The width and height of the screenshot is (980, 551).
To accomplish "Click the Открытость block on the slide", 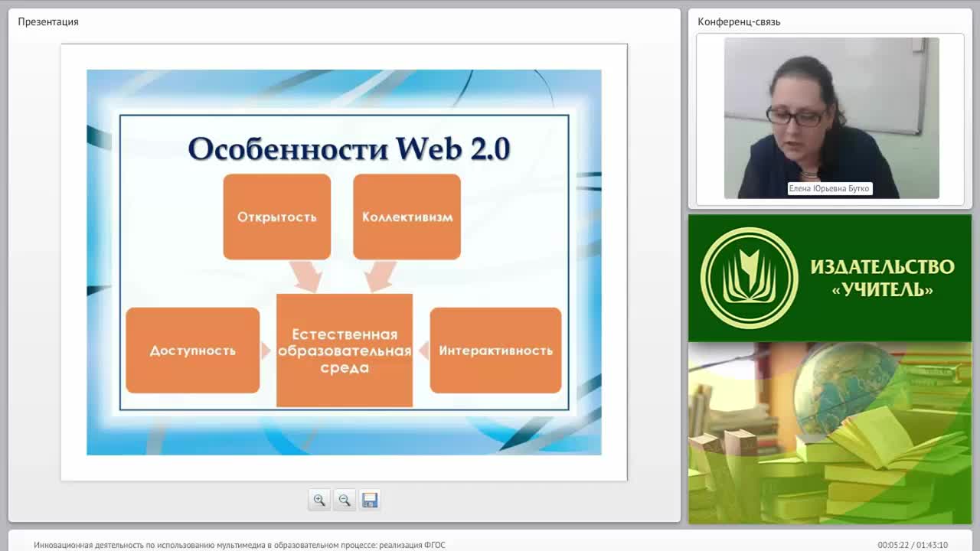I will coord(277,217).
